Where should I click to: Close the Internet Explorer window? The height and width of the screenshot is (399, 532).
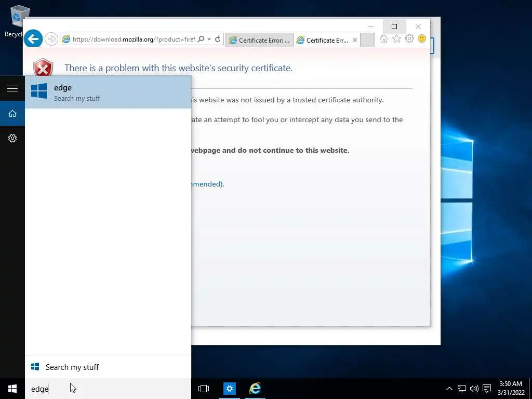point(418,26)
